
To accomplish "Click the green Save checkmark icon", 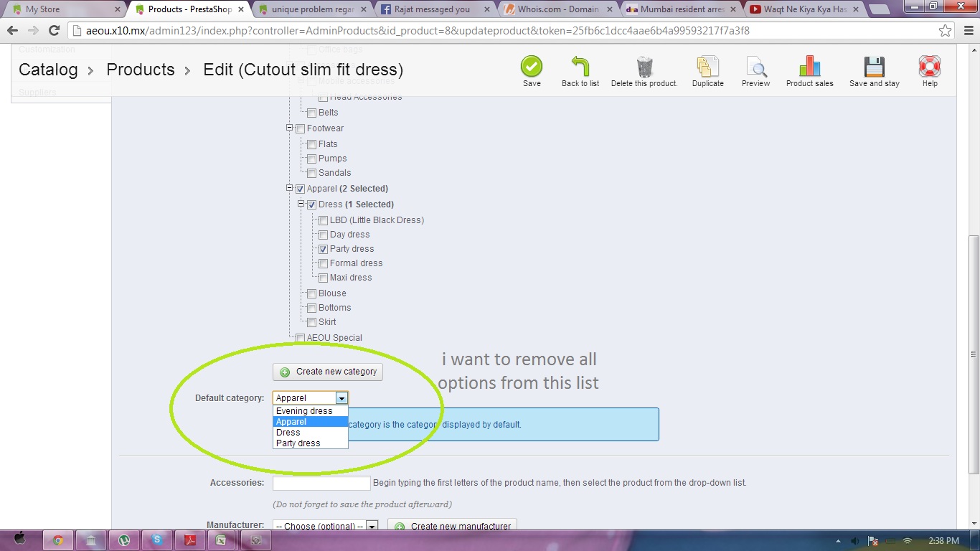I will coord(532,67).
